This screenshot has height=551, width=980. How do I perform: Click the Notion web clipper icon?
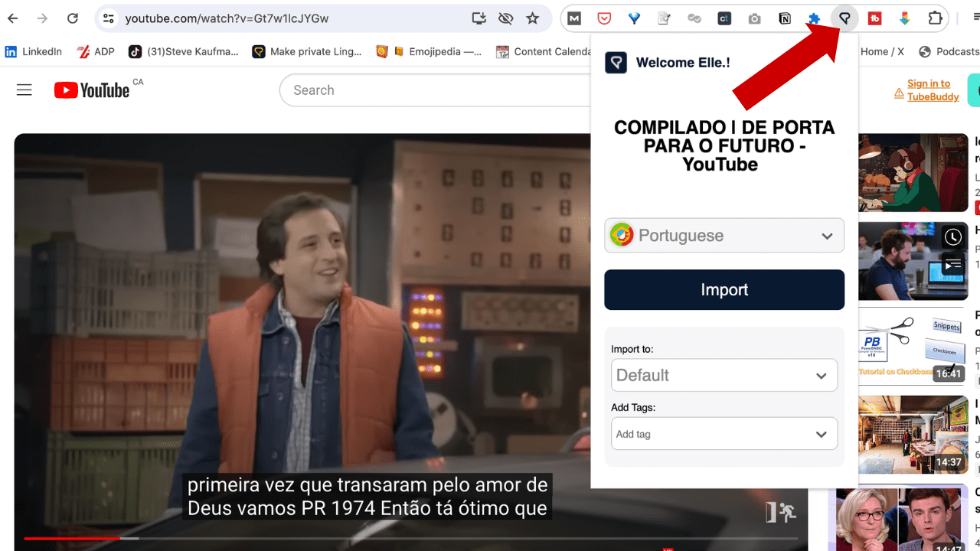(785, 19)
